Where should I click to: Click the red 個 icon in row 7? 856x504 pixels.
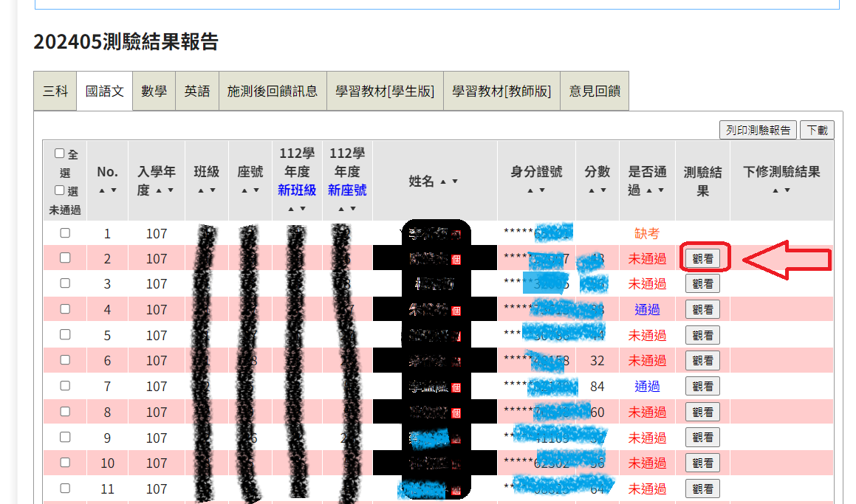(456, 387)
